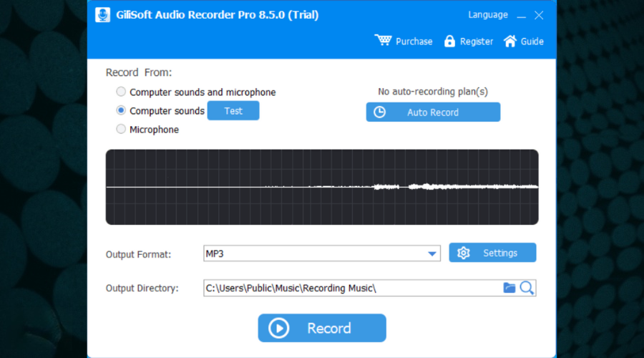Click the 'No auto-recording plan(s)' text

click(x=433, y=92)
